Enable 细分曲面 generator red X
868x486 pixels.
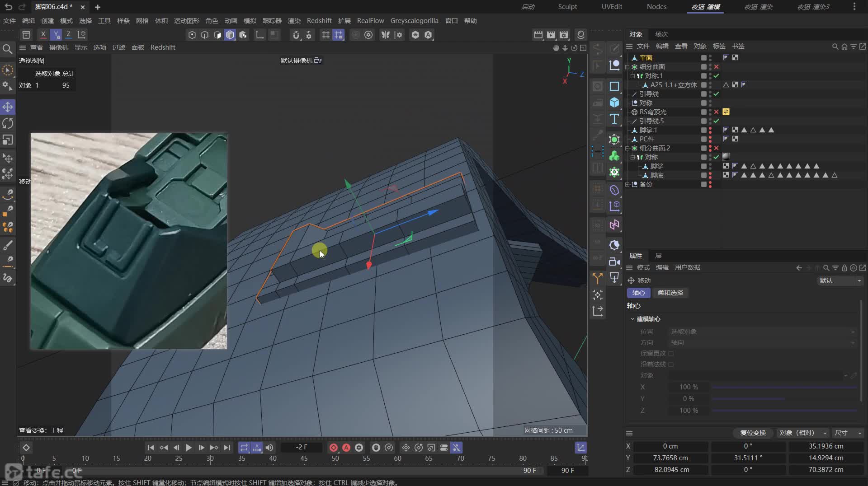point(716,67)
